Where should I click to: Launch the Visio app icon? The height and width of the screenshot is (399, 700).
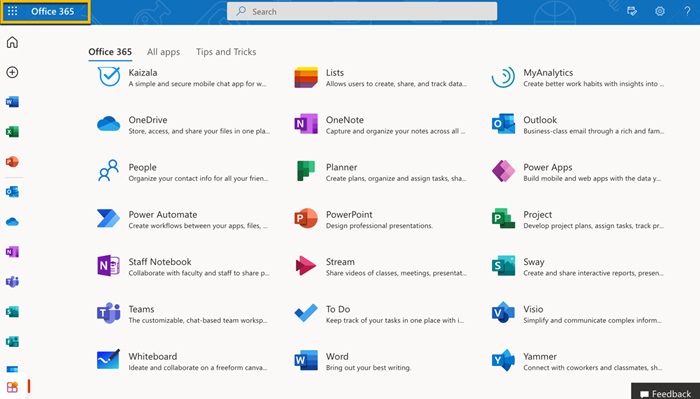(x=503, y=313)
